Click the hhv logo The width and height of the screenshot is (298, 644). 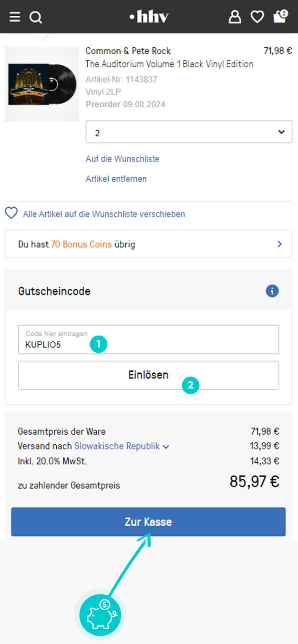pos(149,17)
